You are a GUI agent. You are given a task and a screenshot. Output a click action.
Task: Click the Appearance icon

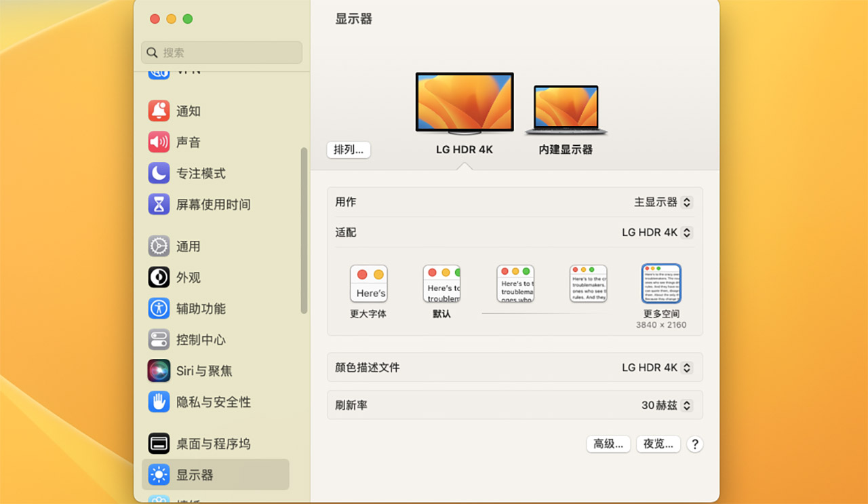[x=159, y=277]
